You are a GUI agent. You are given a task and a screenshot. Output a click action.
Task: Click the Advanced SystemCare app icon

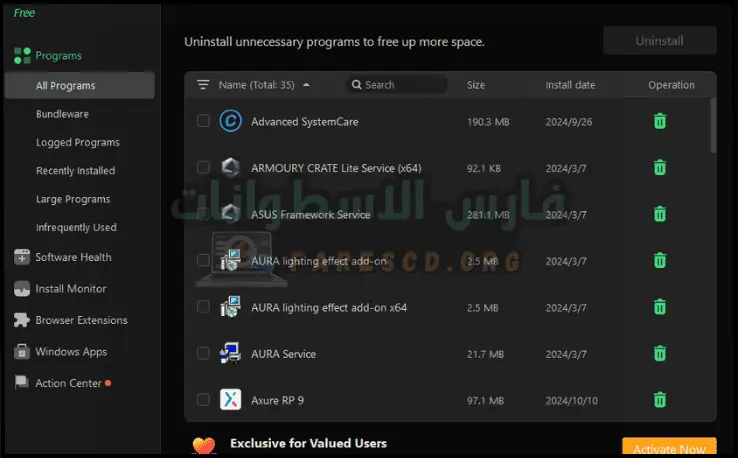(x=231, y=121)
